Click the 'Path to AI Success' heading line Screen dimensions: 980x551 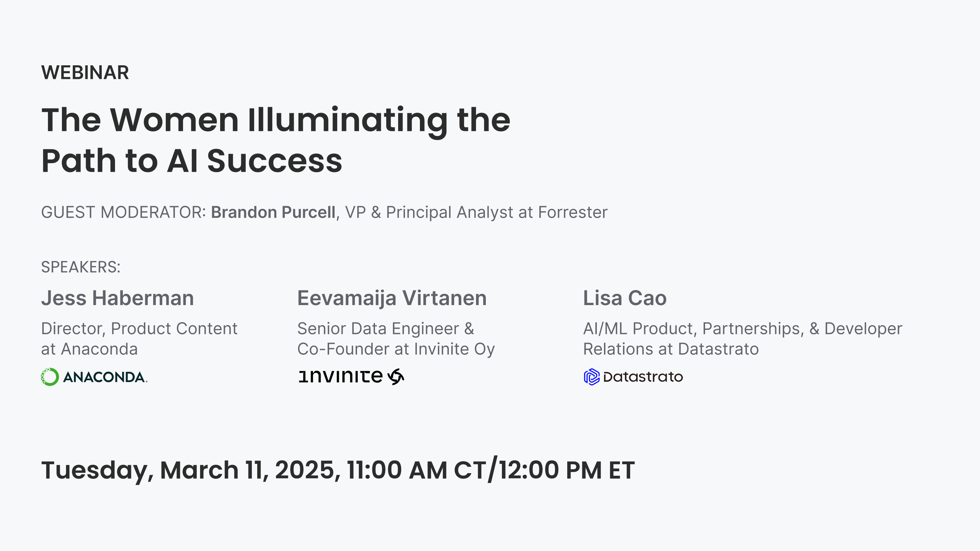(x=192, y=161)
